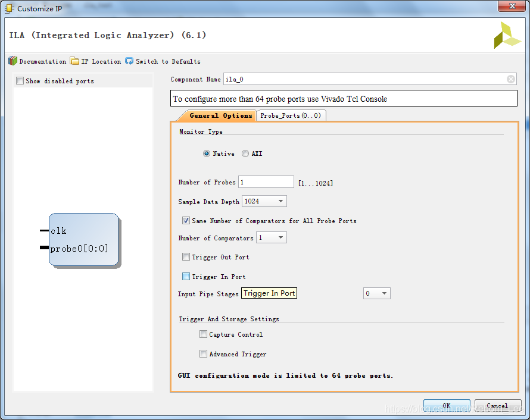Enable the Trigger Out Port checkbox

click(x=186, y=257)
